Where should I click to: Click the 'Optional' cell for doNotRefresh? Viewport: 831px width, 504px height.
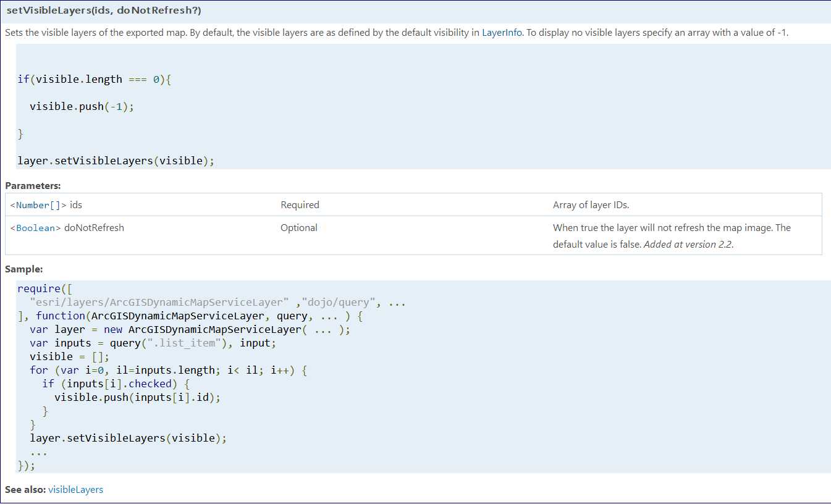(x=299, y=227)
